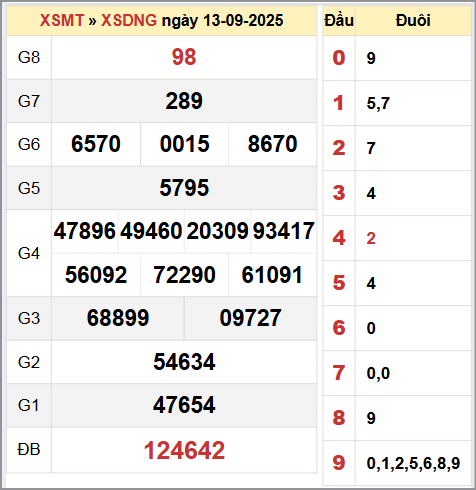
Task: Select the G5 prize number 5795
Action: 184,188
